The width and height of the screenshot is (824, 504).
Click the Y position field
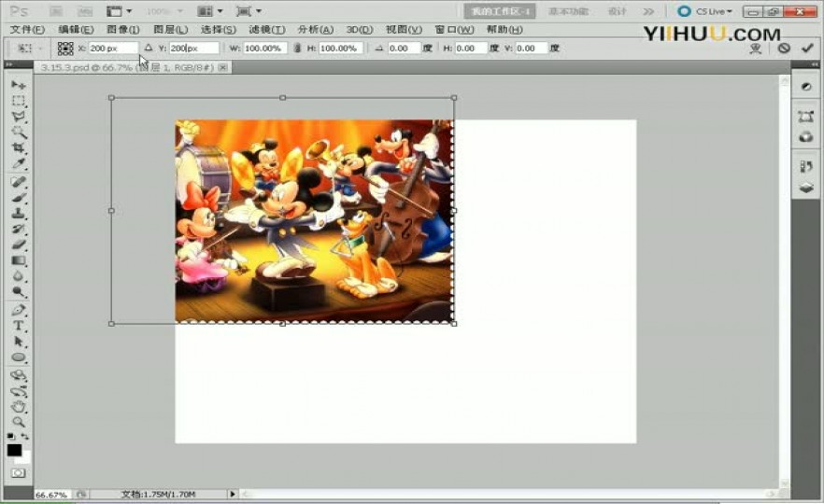tap(194, 49)
